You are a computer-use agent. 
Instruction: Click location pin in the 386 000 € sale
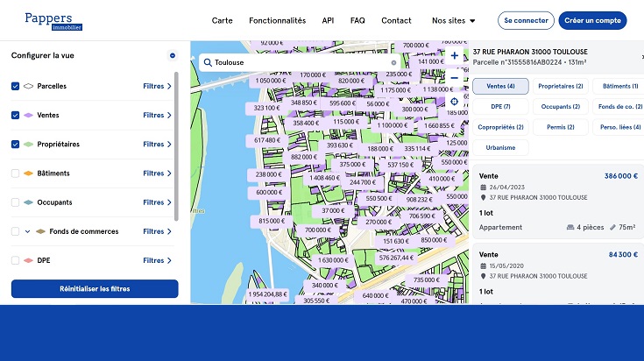(x=484, y=197)
